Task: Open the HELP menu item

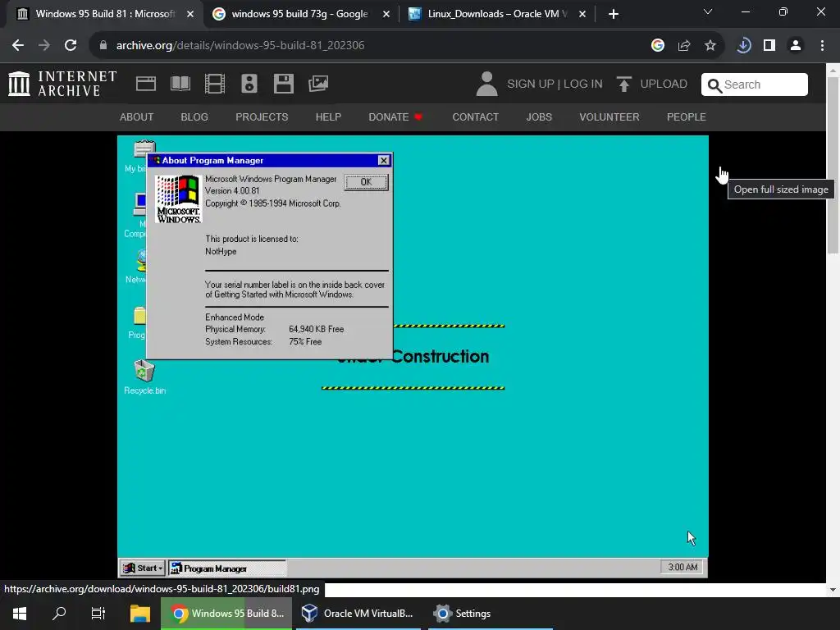Action: coord(328,116)
